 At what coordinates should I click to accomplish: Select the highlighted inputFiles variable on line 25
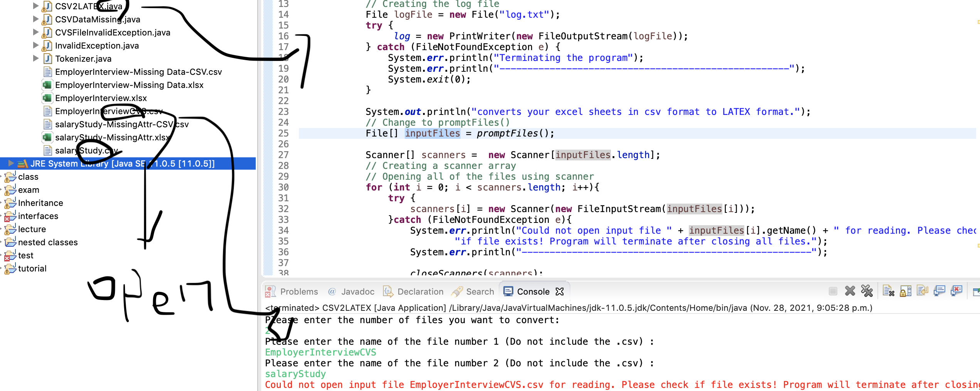coord(432,133)
